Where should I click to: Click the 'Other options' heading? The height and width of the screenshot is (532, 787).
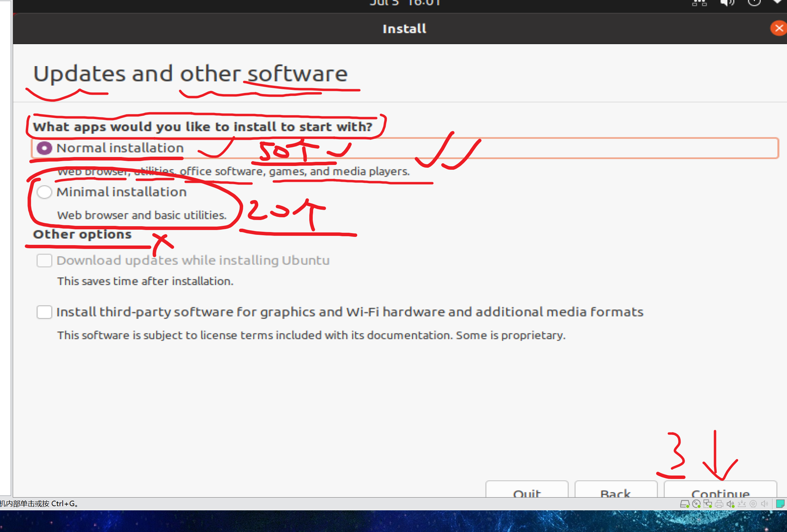(82, 234)
